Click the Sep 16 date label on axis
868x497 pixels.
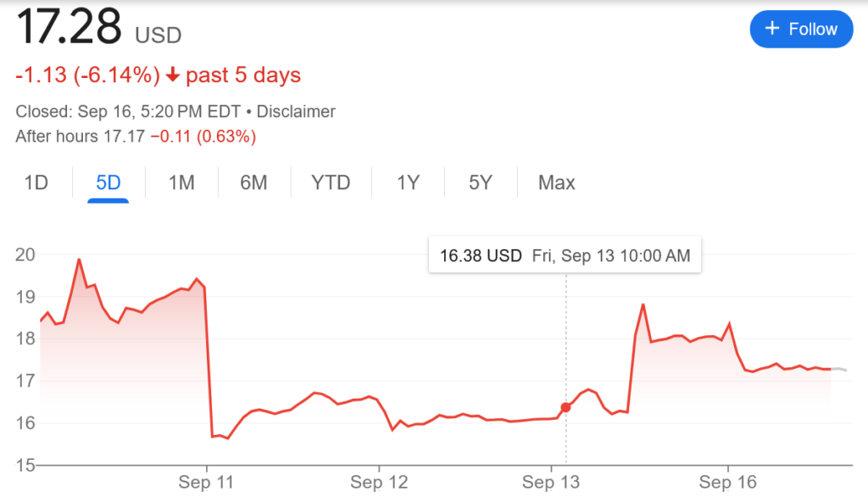(x=727, y=483)
